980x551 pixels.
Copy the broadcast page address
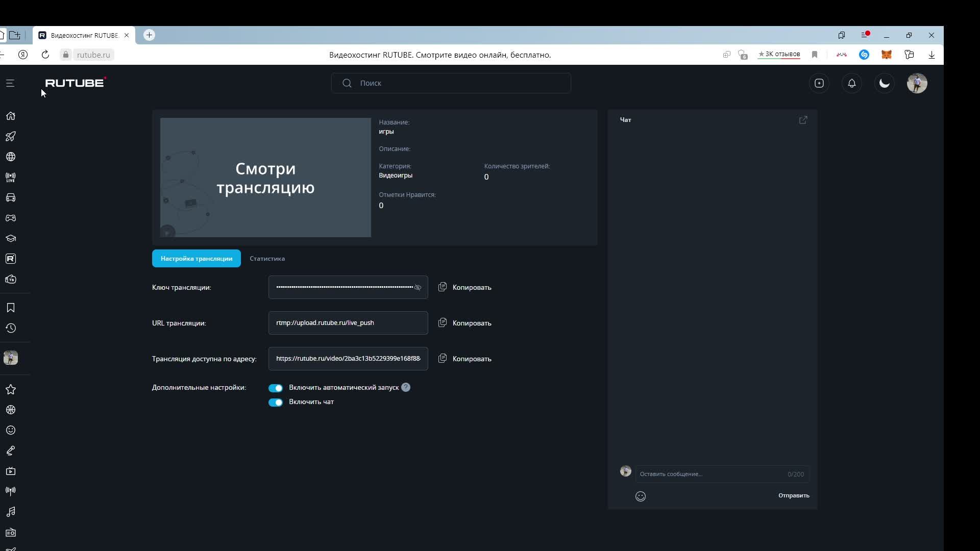click(x=464, y=359)
